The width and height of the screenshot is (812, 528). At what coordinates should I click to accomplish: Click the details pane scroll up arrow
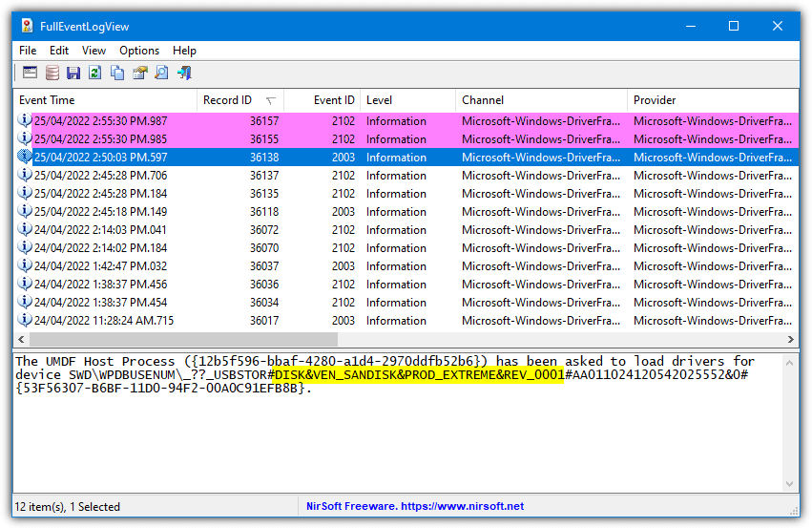[789, 363]
